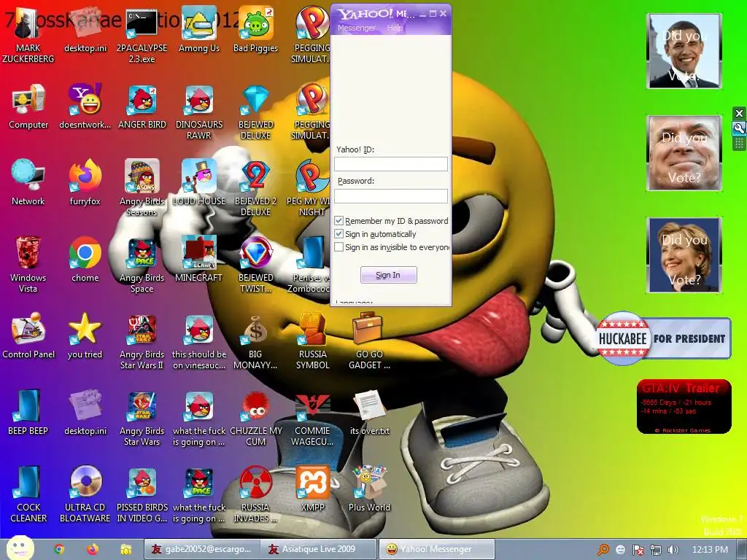Activate Yahoo! Messenger taskbar button
The image size is (747, 560).
(x=436, y=549)
